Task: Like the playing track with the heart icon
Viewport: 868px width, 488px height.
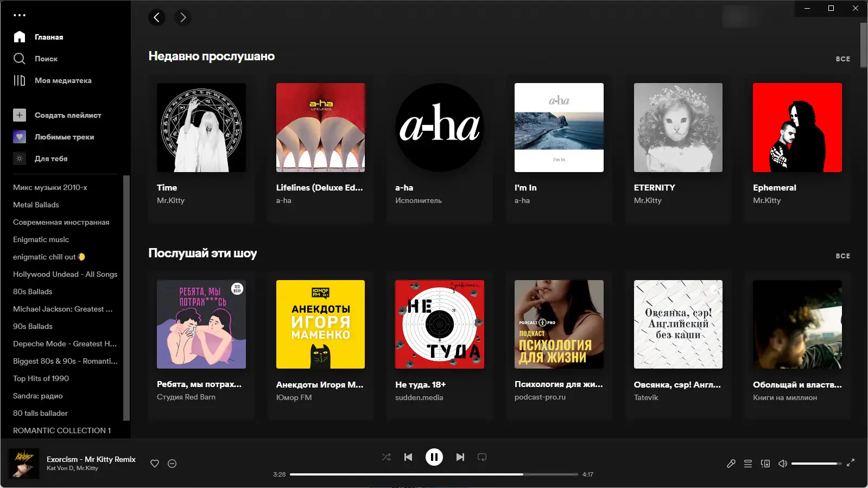Action: 155,464
